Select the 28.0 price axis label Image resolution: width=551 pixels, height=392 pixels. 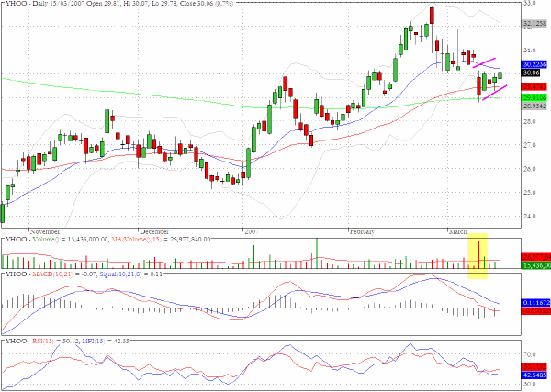coord(530,121)
